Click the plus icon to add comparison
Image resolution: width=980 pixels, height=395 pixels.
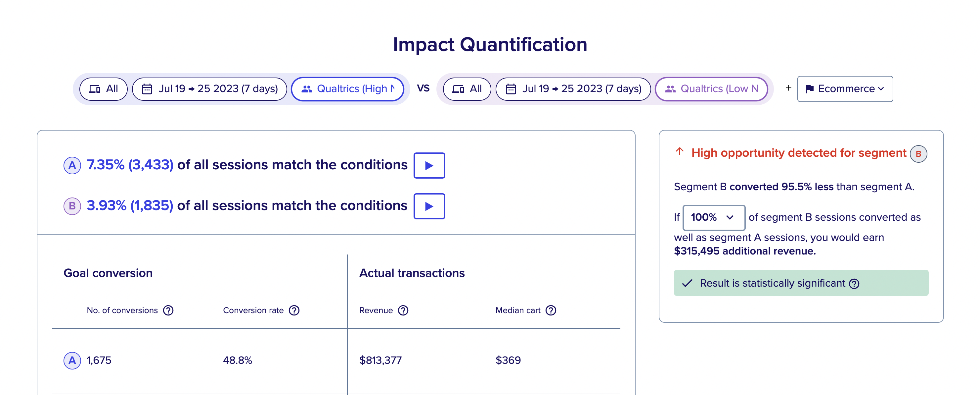[788, 88]
